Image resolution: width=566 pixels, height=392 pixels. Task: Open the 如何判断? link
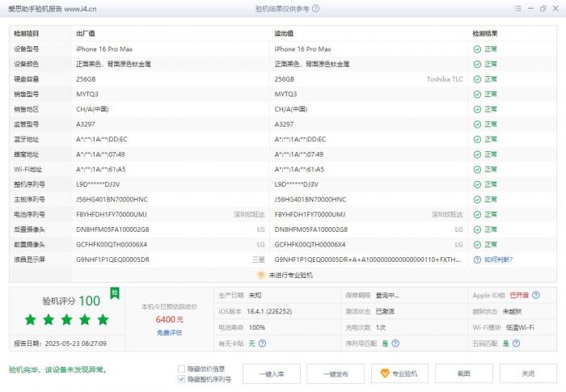point(499,260)
